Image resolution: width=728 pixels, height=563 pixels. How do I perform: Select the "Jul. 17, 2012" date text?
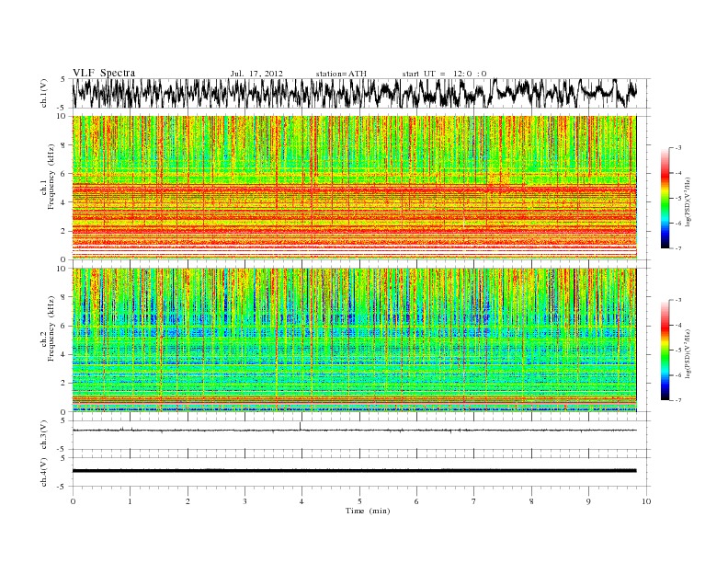click(256, 74)
